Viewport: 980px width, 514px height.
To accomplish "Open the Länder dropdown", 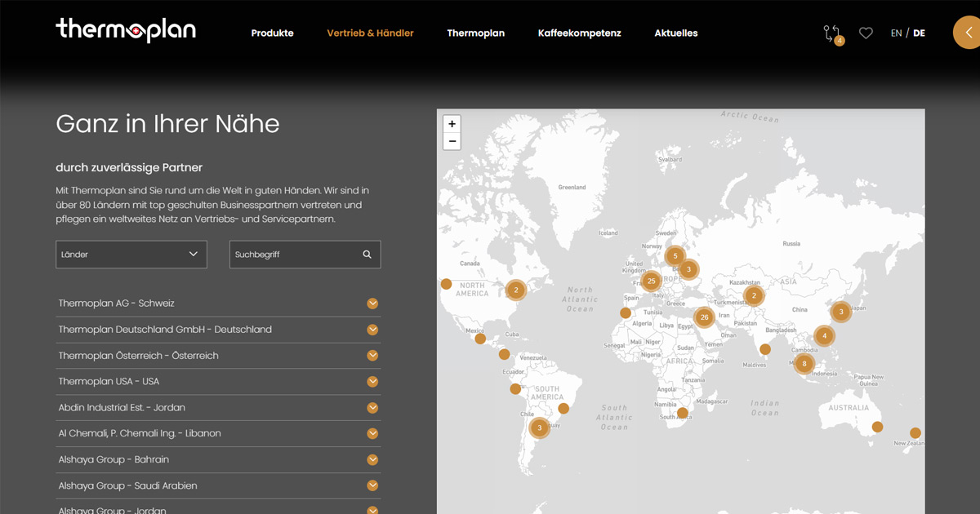I will (x=131, y=255).
